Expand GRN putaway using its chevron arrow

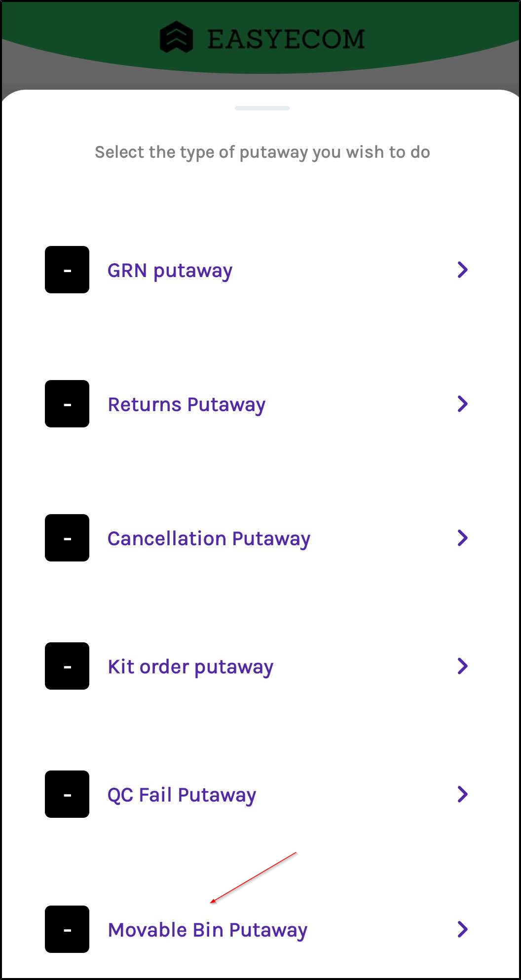[x=462, y=270]
